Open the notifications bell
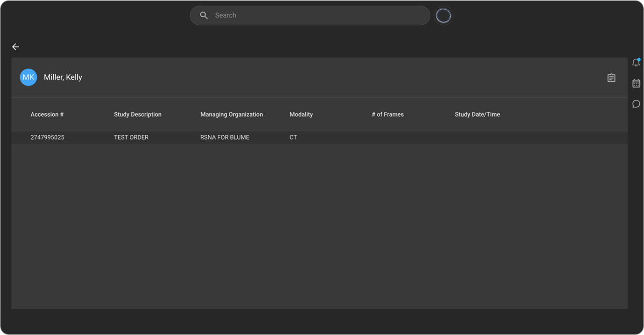The width and height of the screenshot is (644, 335). click(x=636, y=63)
